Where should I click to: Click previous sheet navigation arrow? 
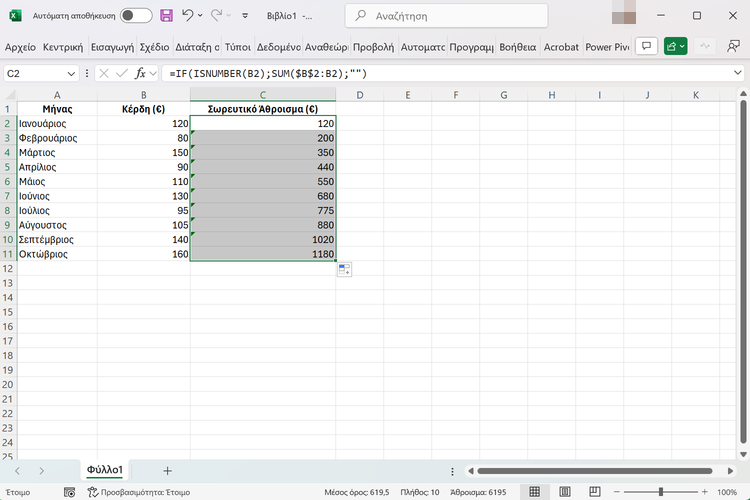pyautogui.click(x=18, y=471)
